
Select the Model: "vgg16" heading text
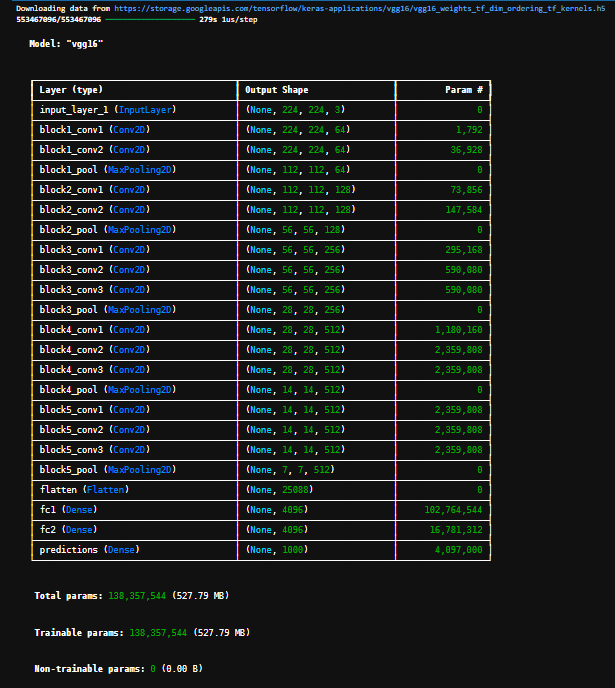click(x=66, y=44)
